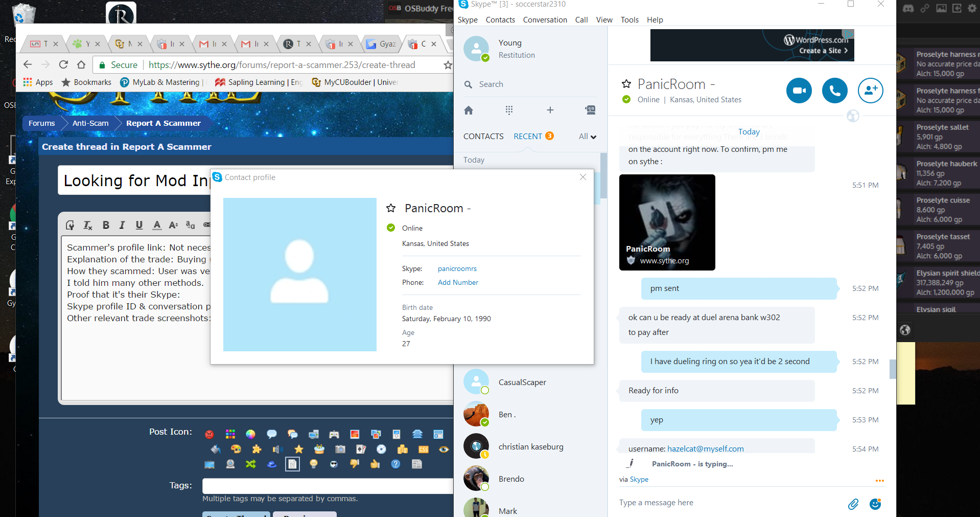Open the font size dropdown in editor

pyautogui.click(x=173, y=225)
